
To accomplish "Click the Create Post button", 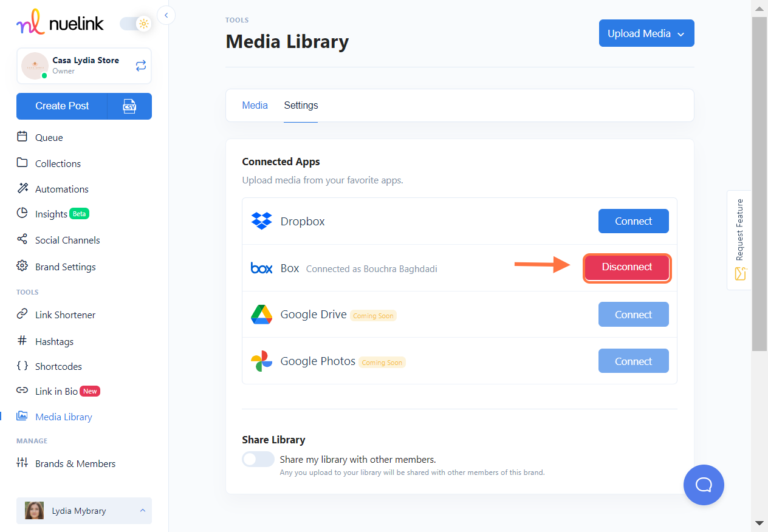I will click(x=62, y=106).
